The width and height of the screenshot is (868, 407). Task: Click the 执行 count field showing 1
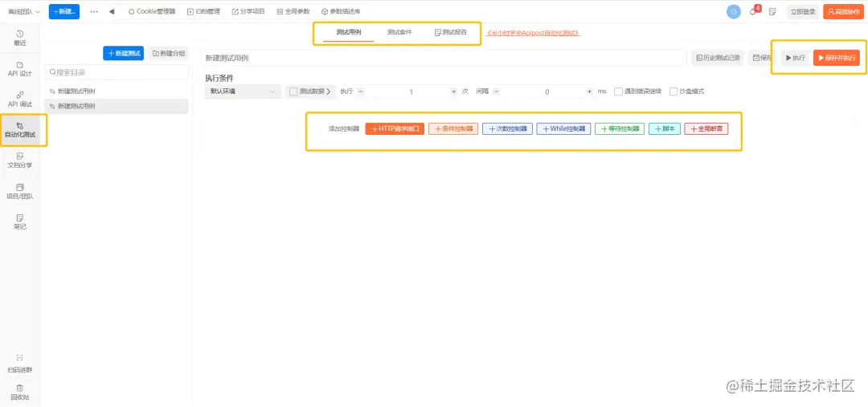coord(411,92)
